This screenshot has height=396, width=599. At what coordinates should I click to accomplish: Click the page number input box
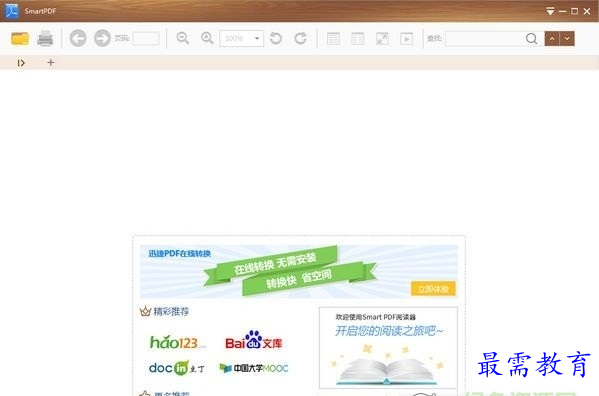coord(146,39)
